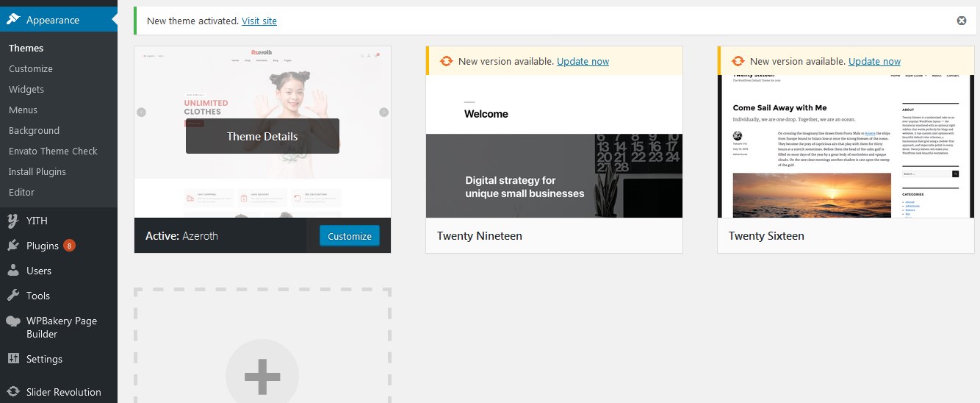This screenshot has width=980, height=403.
Task: Click the Users person icon
Action: click(x=13, y=271)
